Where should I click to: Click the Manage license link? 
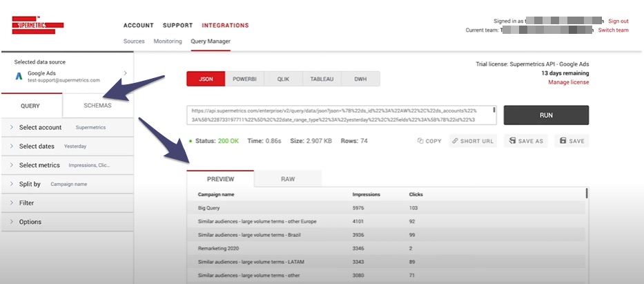tap(569, 82)
